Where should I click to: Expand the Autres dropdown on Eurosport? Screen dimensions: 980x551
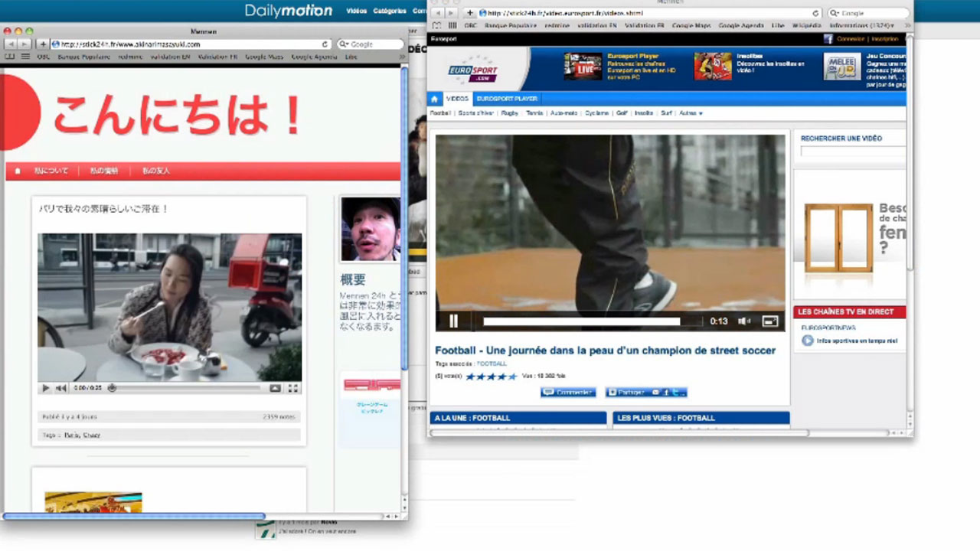[691, 113]
